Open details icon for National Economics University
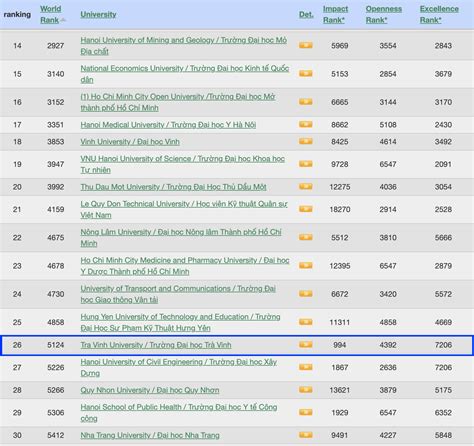 pyautogui.click(x=306, y=73)
